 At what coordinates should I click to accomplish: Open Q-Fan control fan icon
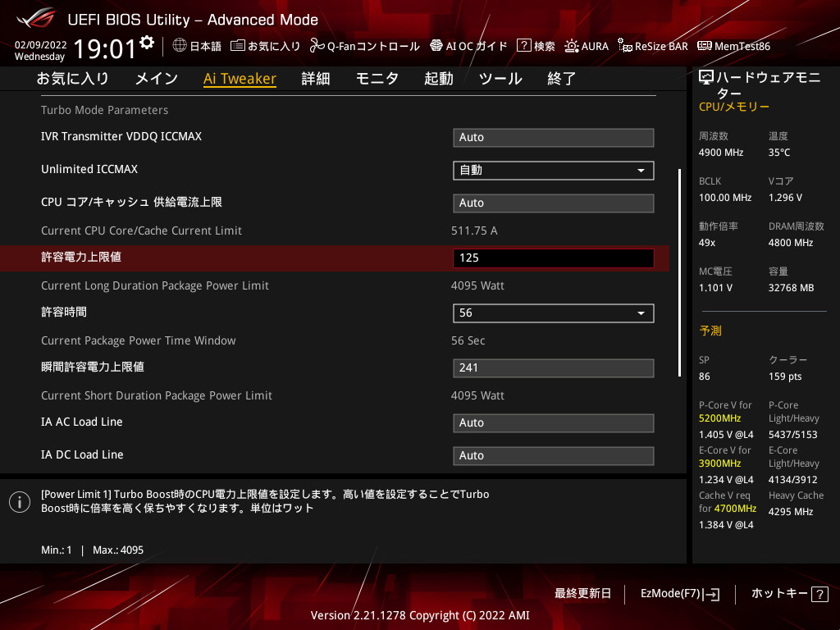click(x=317, y=46)
